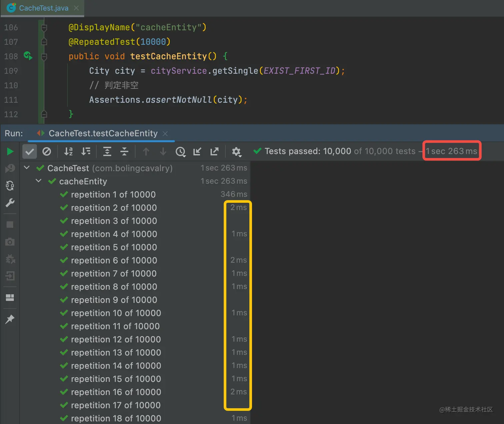Click the restore layout icon
504x424 pixels.
click(x=10, y=298)
